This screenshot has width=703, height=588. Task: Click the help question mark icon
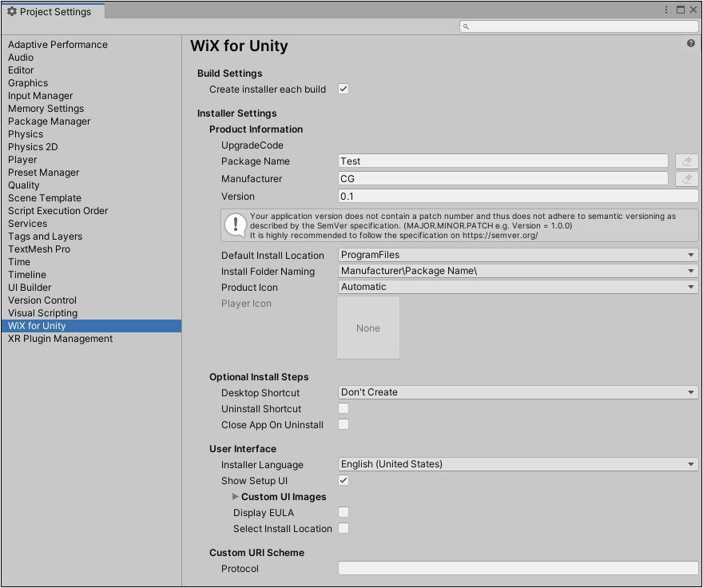coord(690,43)
